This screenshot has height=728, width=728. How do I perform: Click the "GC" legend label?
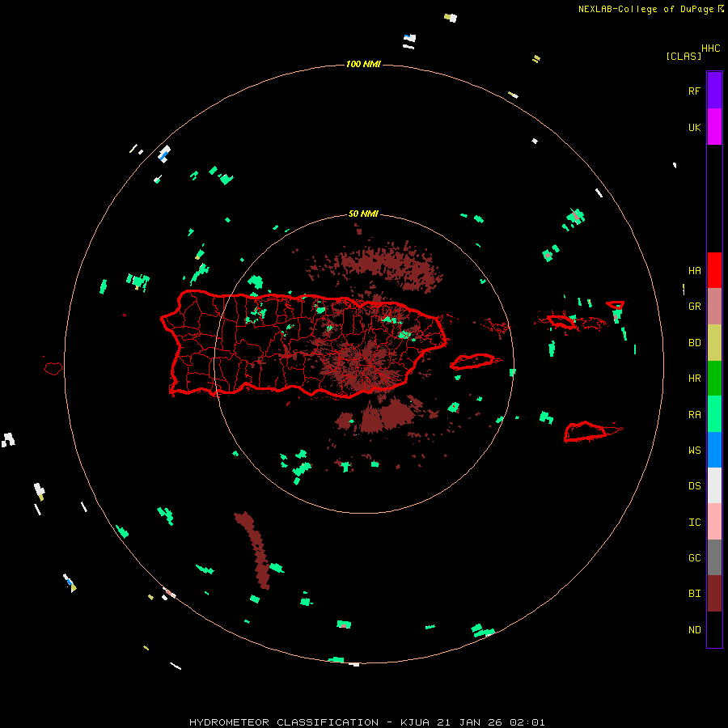click(694, 557)
